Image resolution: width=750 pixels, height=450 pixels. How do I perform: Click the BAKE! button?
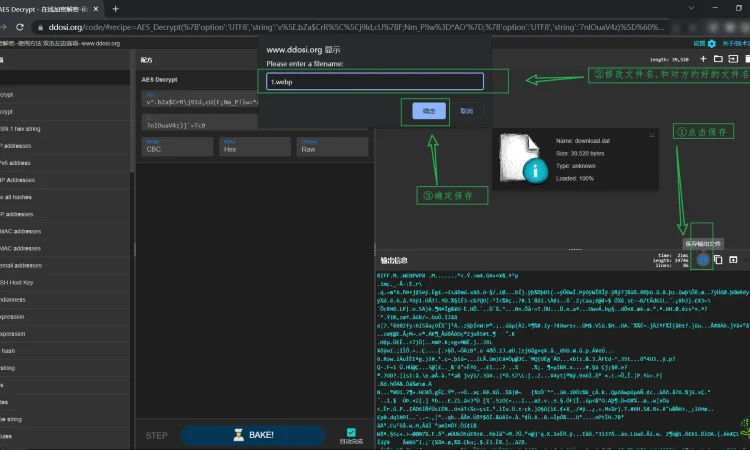pyautogui.click(x=253, y=435)
